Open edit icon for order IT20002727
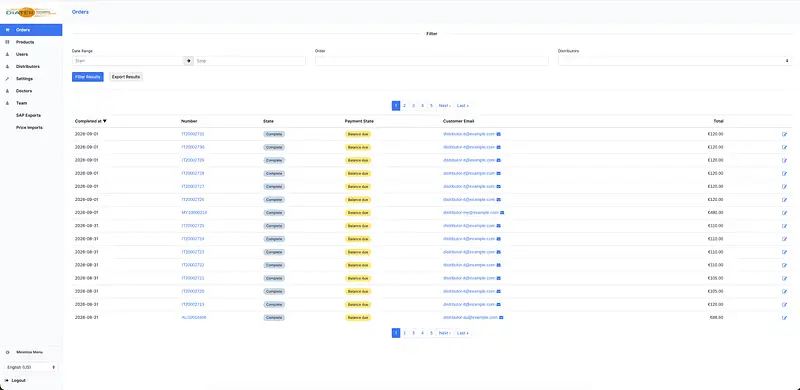The height and width of the screenshot is (390, 800). (x=784, y=186)
